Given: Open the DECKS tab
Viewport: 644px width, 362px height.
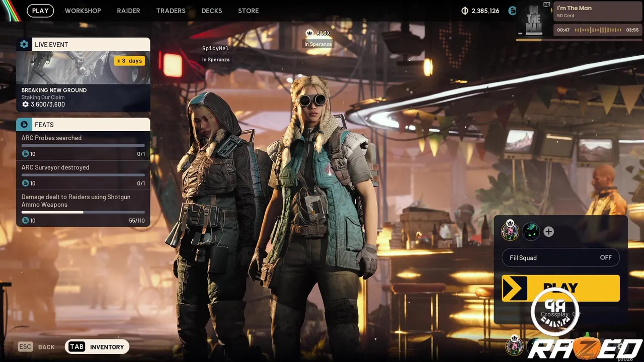Looking at the screenshot, I should (211, 11).
